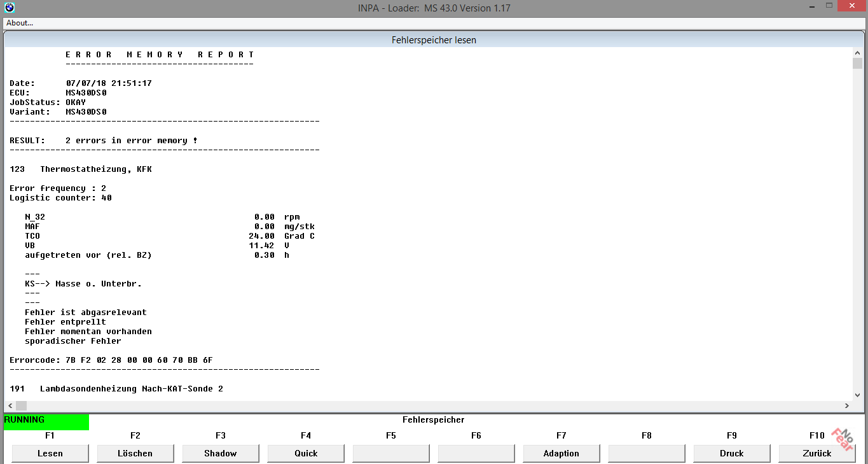The height and width of the screenshot is (464, 868).
Task: Click the F1 key label
Action: click(50, 436)
